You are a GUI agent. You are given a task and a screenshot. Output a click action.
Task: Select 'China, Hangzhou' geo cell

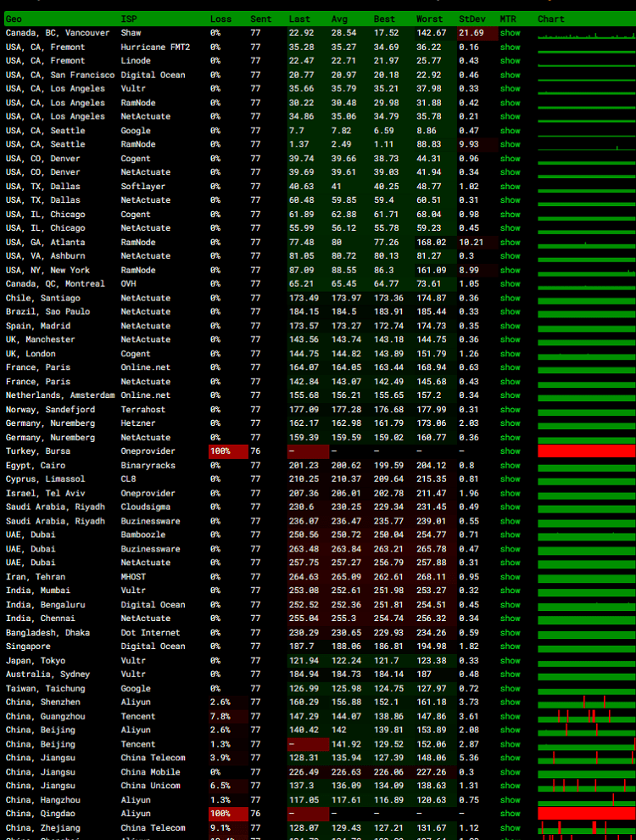pyautogui.click(x=43, y=800)
